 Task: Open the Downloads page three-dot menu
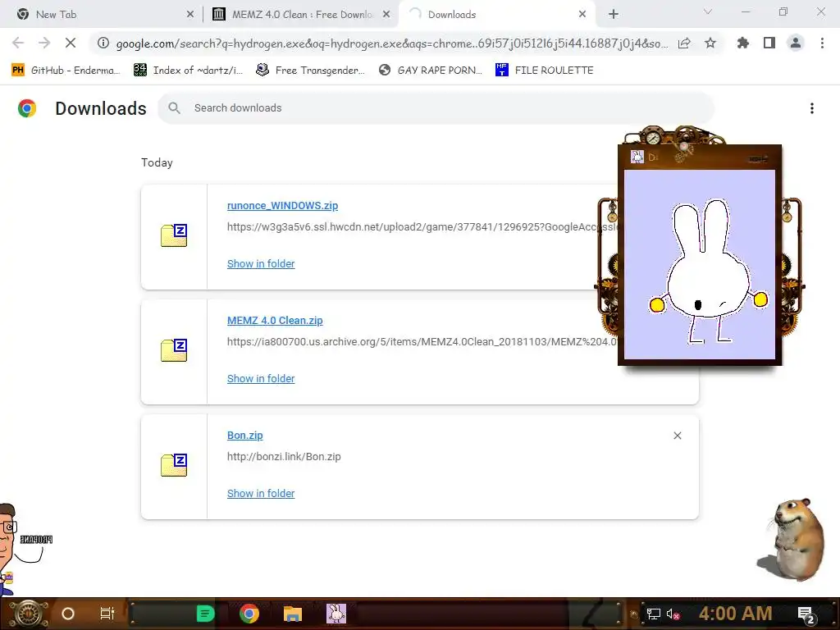point(812,108)
